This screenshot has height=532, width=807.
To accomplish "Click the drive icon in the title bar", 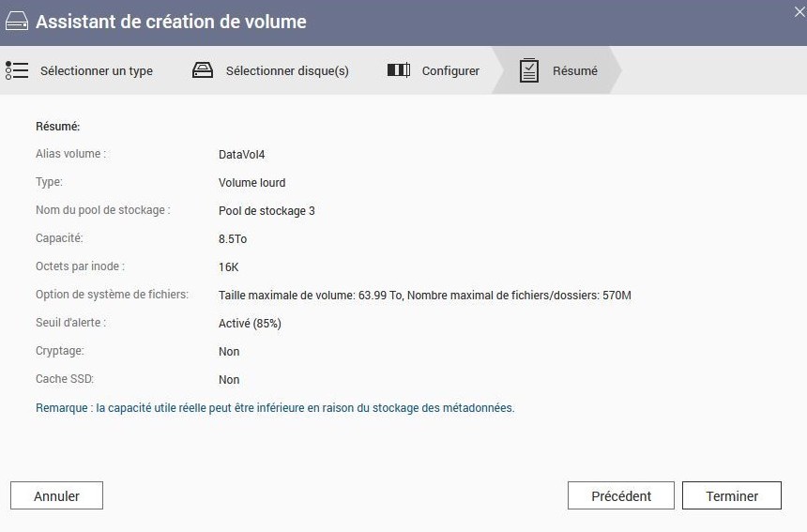I will (17, 22).
